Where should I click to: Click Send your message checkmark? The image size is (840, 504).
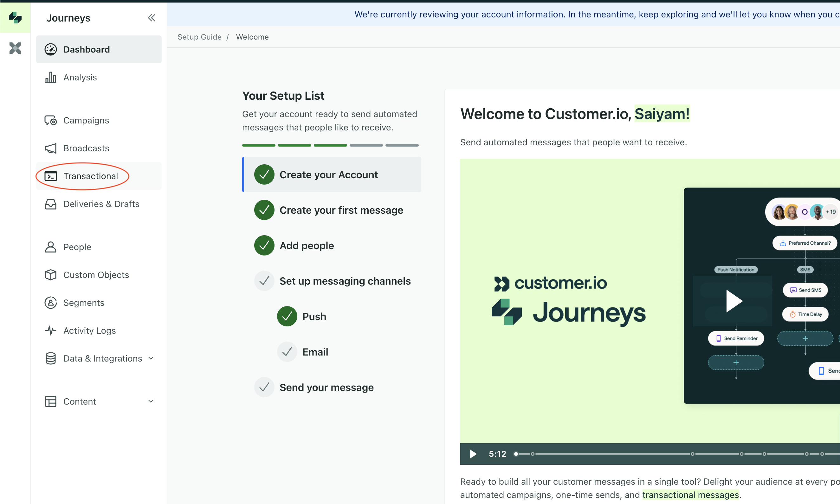tap(264, 387)
